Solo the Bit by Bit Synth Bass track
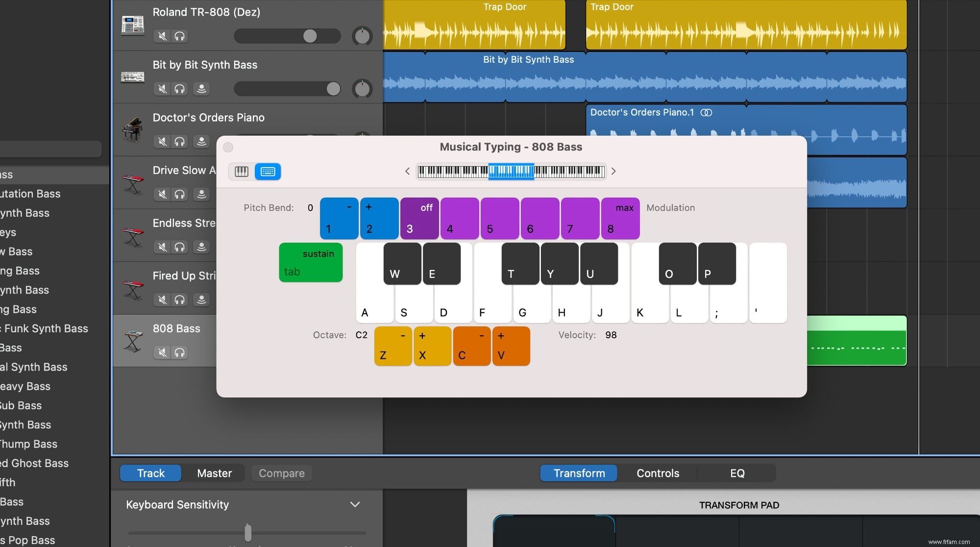Screen dimensions: 980x547 180,89
